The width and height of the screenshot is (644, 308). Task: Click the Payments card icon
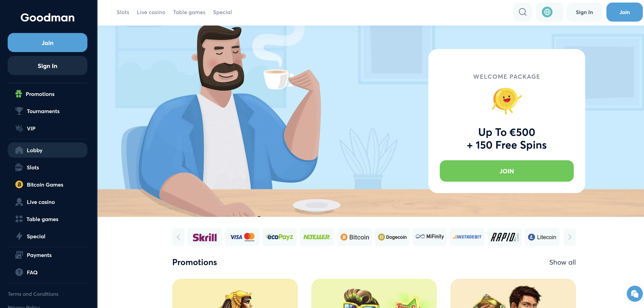pyautogui.click(x=19, y=255)
